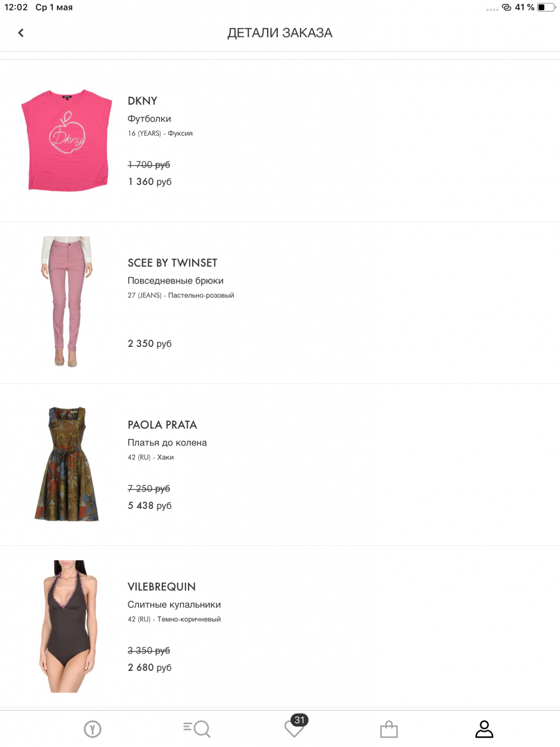Select the PAOLA PRATA brand name
Image resolution: width=560 pixels, height=747 pixels.
click(162, 425)
